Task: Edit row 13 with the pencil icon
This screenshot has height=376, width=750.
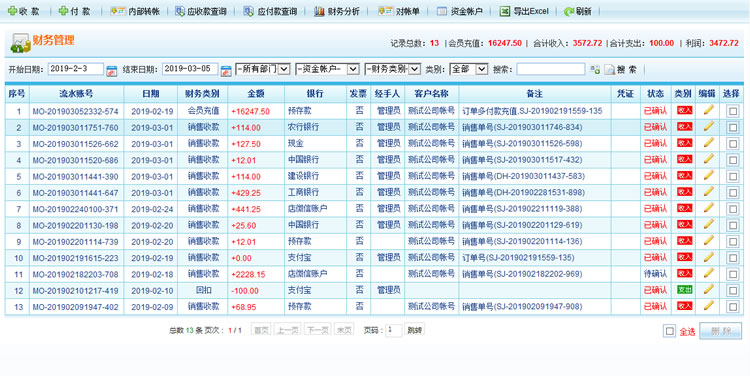Action: [x=708, y=306]
